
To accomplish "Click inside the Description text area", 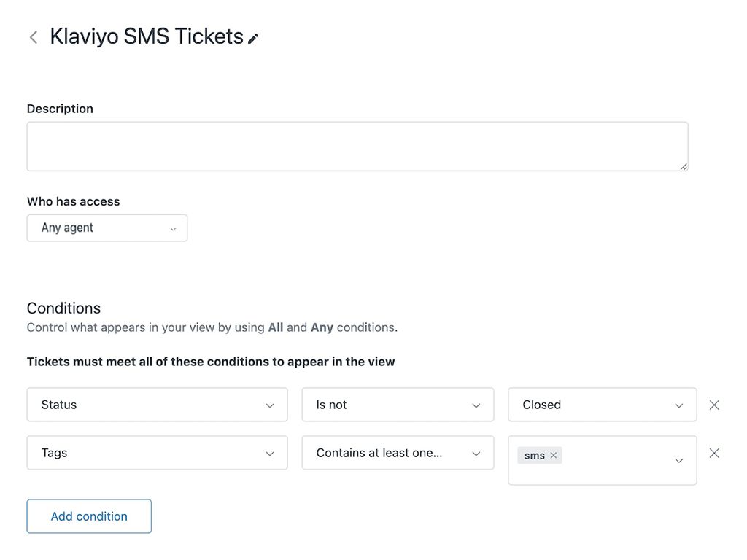I will pyautogui.click(x=357, y=147).
